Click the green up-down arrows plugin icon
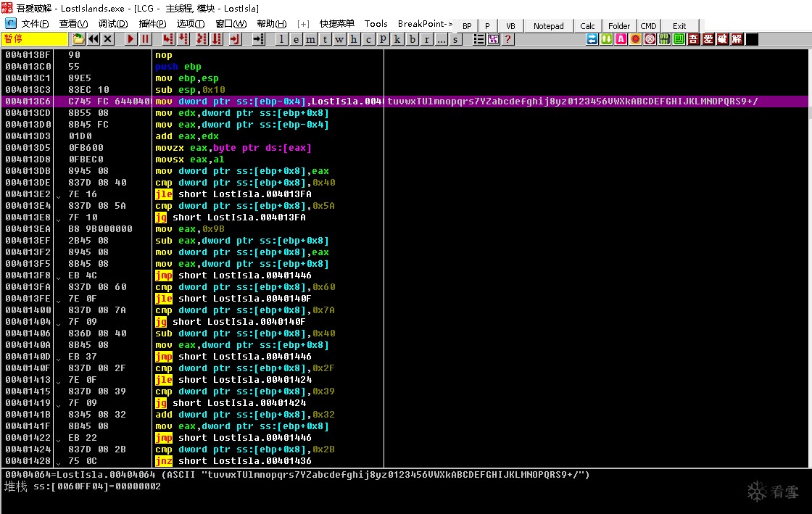 pyautogui.click(x=606, y=39)
